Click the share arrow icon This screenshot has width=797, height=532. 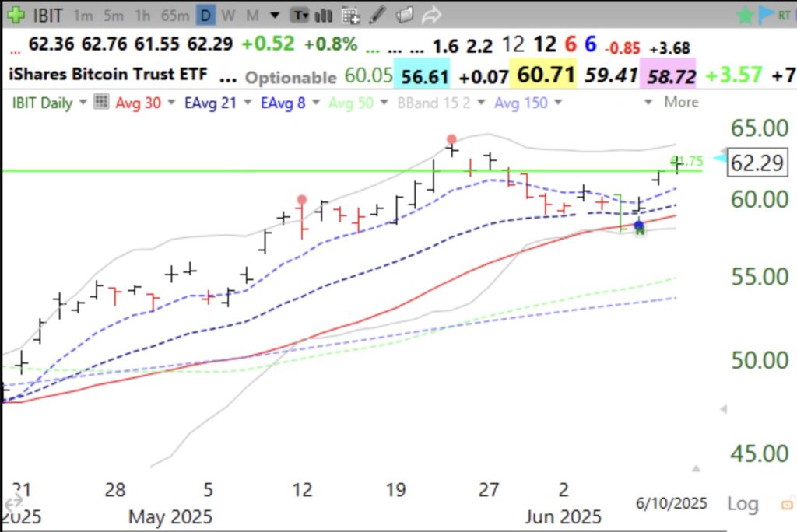(430, 15)
